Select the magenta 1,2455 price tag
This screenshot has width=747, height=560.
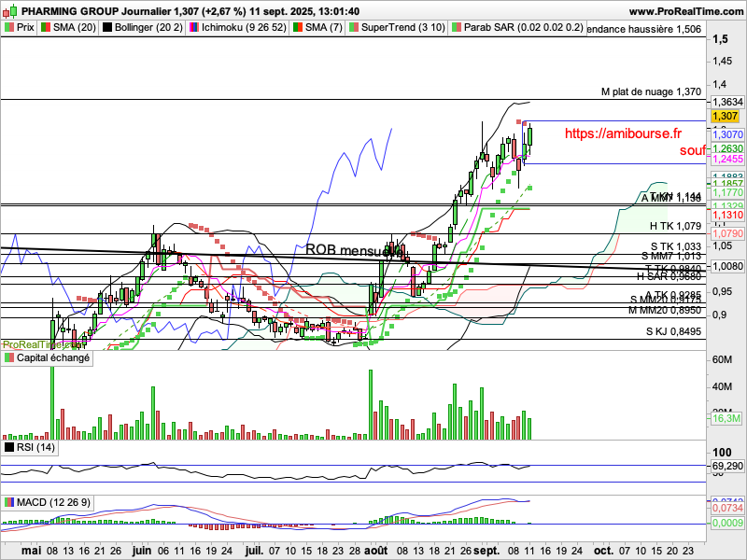click(x=727, y=159)
